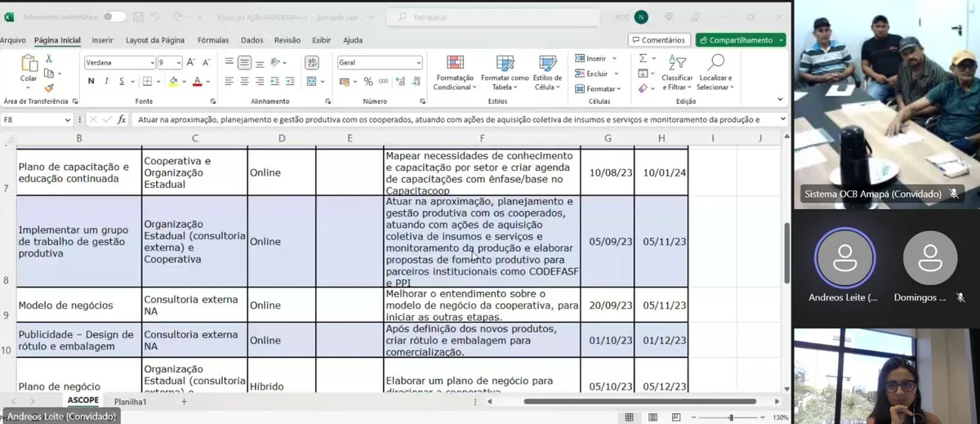Center cell text horizontally
The image size is (980, 424).
pyautogui.click(x=243, y=82)
